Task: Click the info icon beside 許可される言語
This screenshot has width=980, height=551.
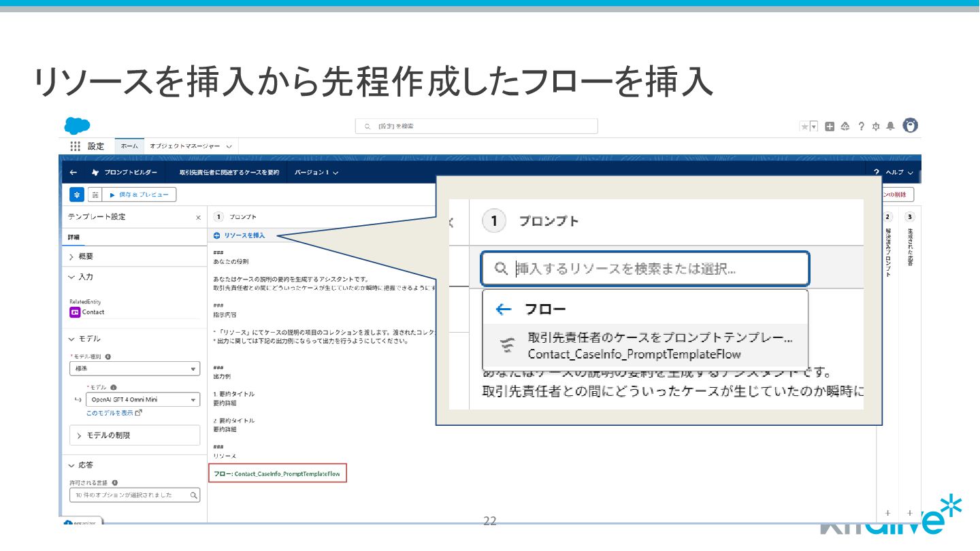Action: 114,482
